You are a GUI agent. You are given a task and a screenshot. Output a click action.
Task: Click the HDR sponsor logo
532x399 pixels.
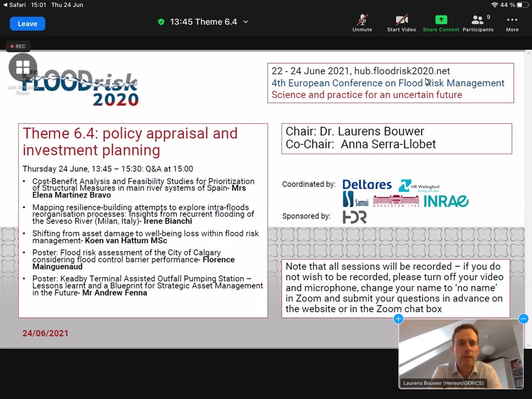tap(355, 217)
